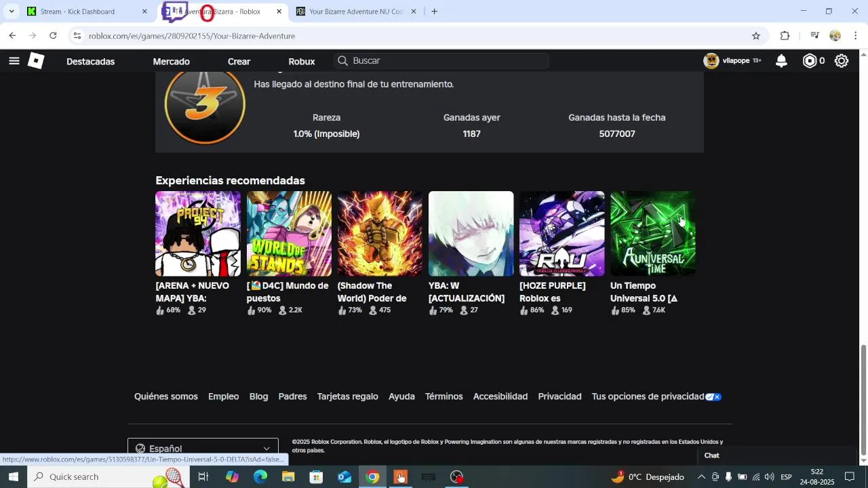Open the Robux balance icon
The image size is (868, 488).
point(810,61)
